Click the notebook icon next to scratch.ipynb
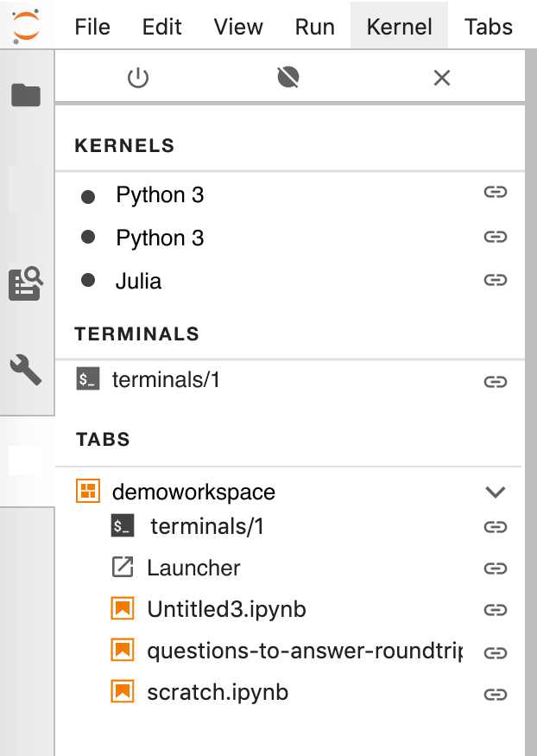 coord(124,691)
